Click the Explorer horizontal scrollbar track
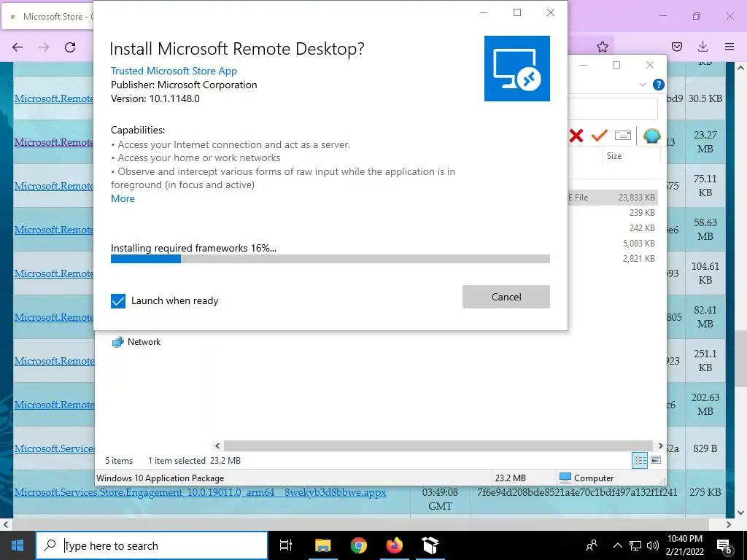Viewport: 747px width, 560px height. pyautogui.click(x=438, y=446)
